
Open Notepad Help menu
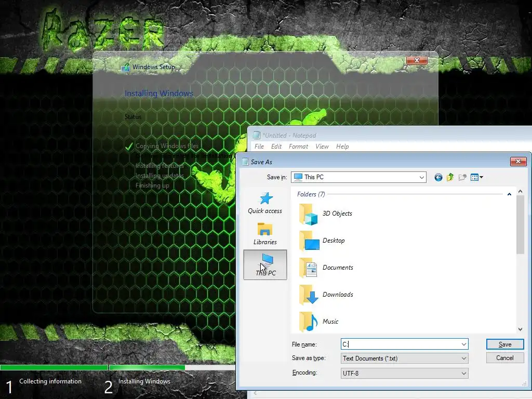[x=342, y=146]
